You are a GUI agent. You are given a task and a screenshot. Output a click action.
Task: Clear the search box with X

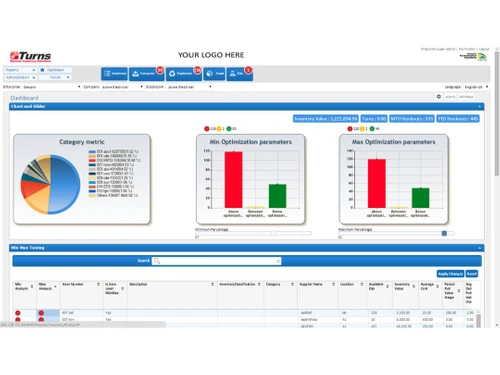pos(278,261)
